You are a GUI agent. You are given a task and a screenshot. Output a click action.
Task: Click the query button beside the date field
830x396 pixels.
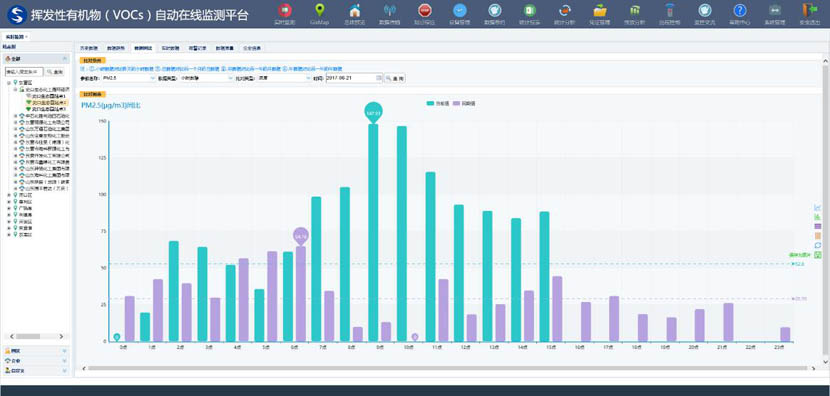(x=395, y=78)
